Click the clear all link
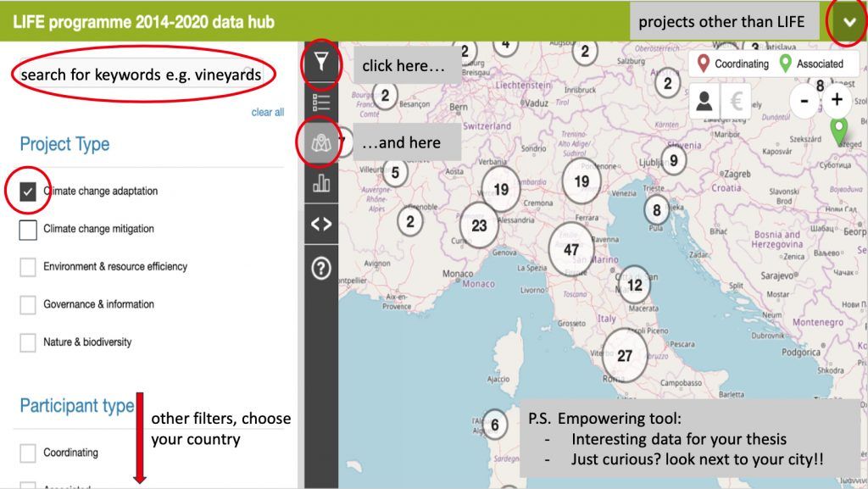Screen dimensions: 868x489 tap(268, 113)
